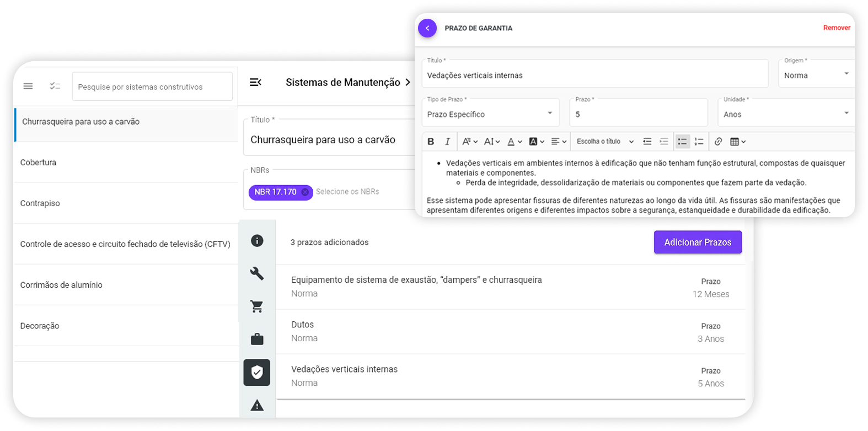Viewport: 868px width, 431px height.
Task: Click the Adicionar Prazos button
Action: coord(698,243)
